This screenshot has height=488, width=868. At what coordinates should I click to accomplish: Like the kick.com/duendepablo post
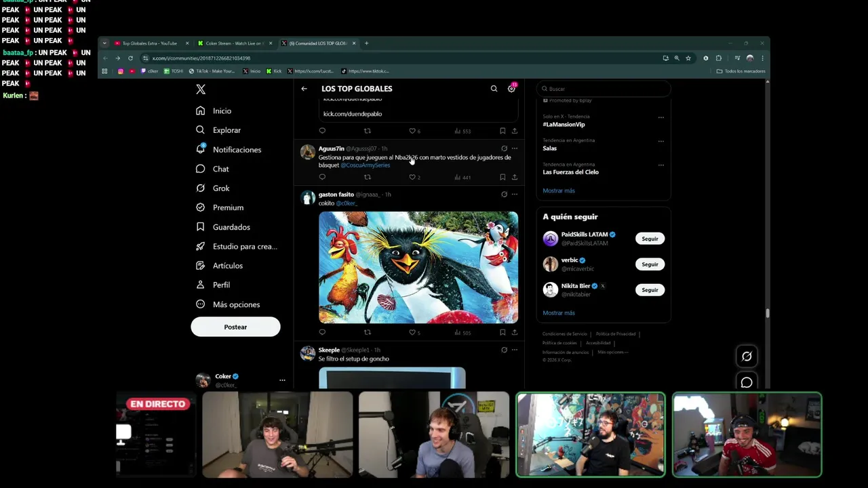412,131
